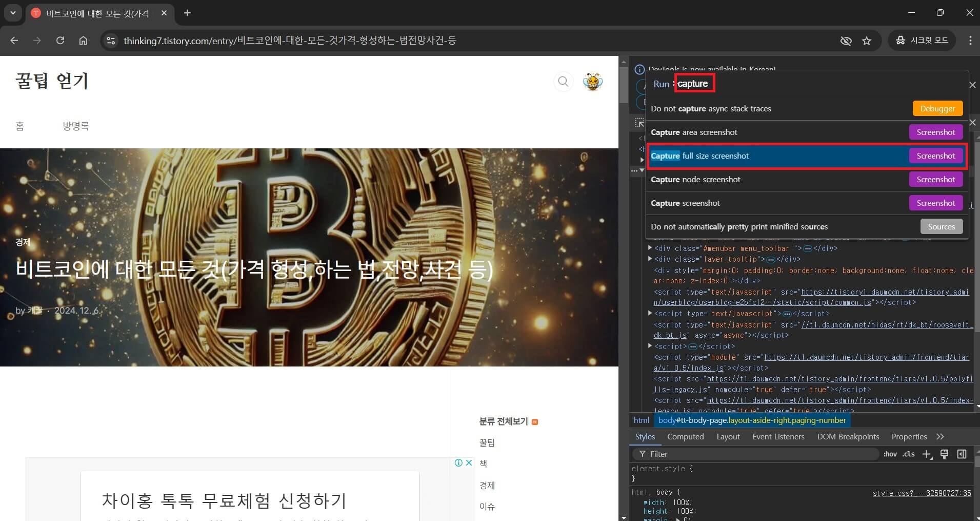Viewport: 980px width, 521px height.
Task: Select body#tt-body-page breadcrumb
Action: tap(752, 420)
